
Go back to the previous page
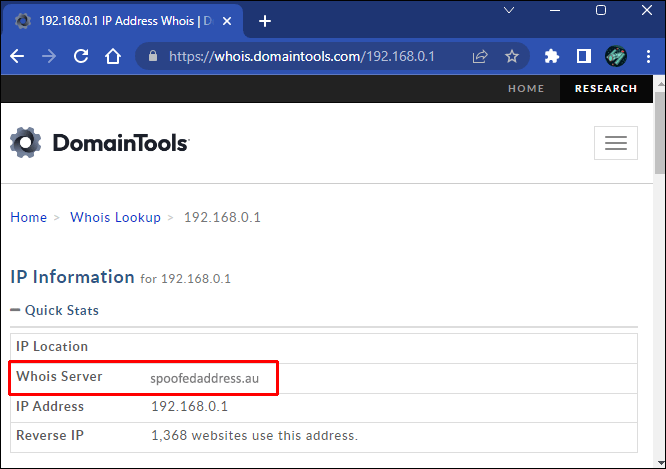[17, 56]
